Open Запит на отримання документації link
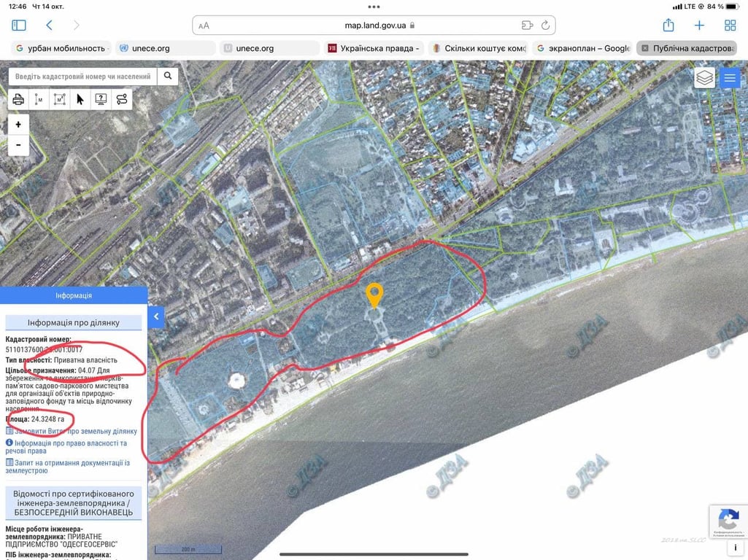 tap(68, 466)
